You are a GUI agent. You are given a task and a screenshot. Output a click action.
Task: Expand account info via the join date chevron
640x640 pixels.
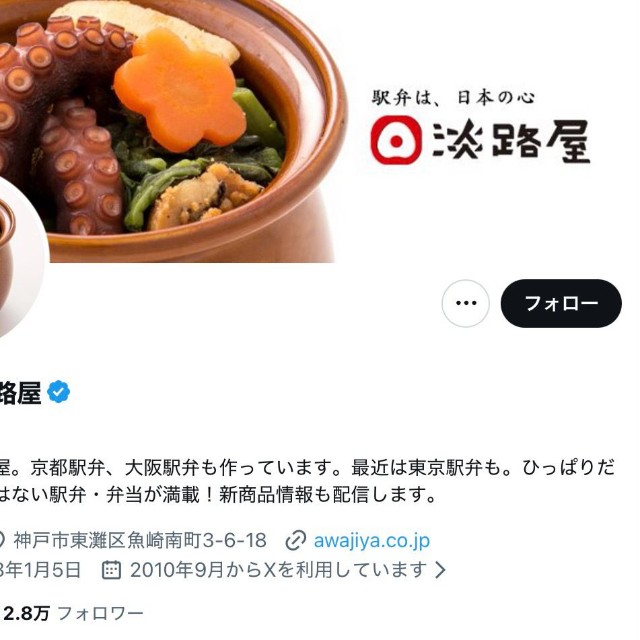click(440, 570)
